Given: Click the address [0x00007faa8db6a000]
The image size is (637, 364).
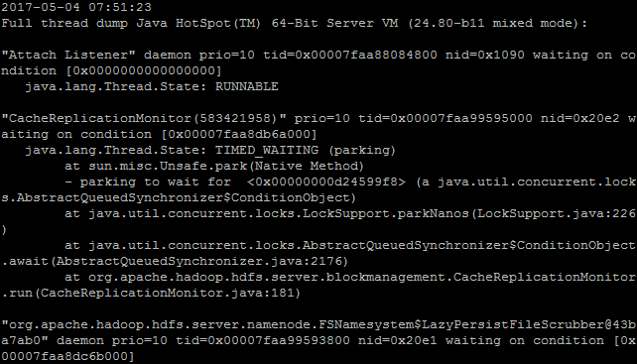Looking at the screenshot, I should [239, 134].
